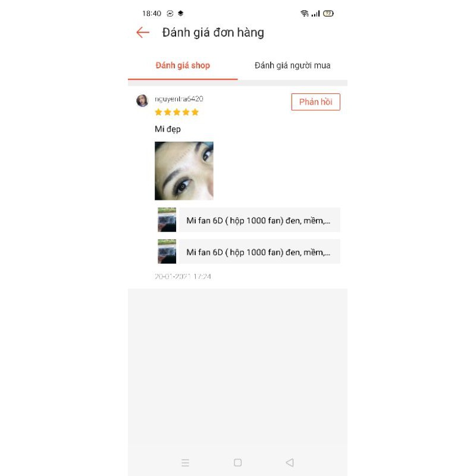Screen dimensions: 476x476
Task: Open first Mi fan 6D product item
Action: click(249, 220)
